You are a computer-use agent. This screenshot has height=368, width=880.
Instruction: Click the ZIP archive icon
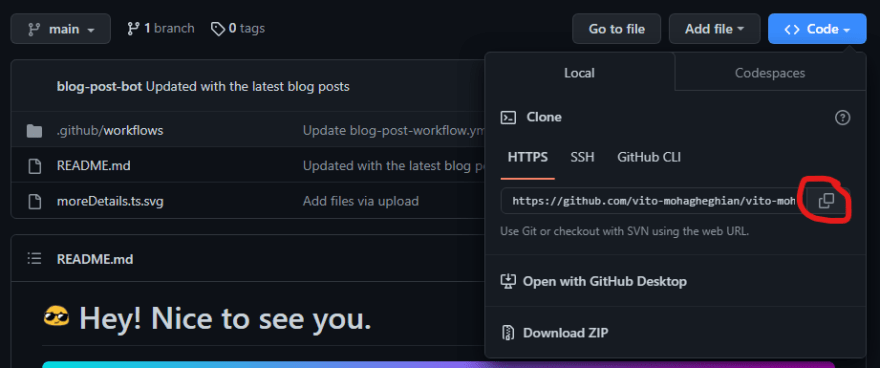pos(508,333)
